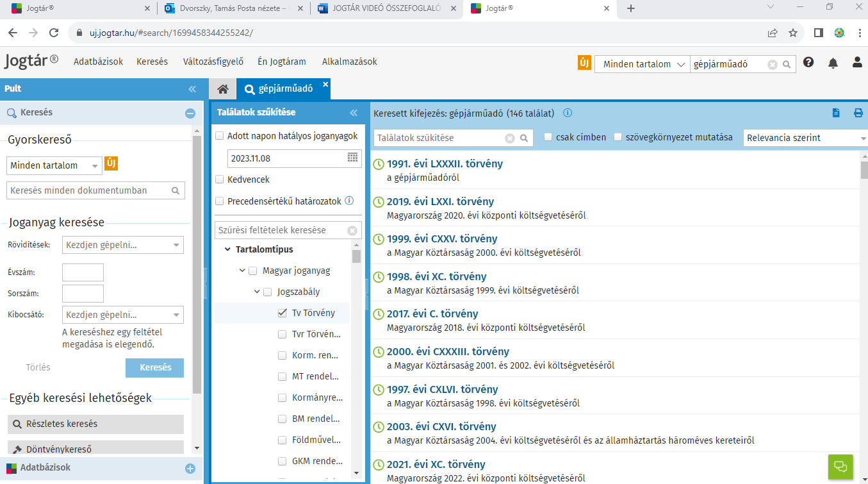Enable the 'csak címben' checkbox
The height and width of the screenshot is (484, 868).
[548, 137]
